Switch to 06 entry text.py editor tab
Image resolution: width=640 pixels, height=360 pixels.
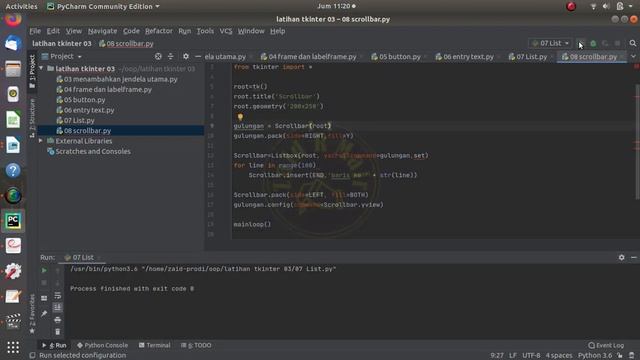[x=467, y=57]
